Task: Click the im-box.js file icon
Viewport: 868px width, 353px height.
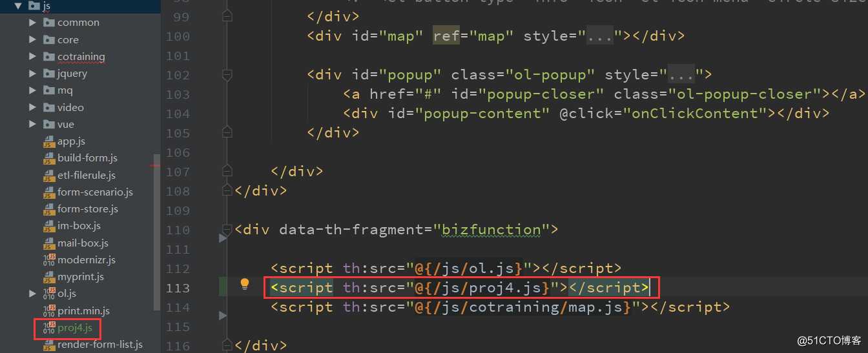Action: tap(49, 226)
